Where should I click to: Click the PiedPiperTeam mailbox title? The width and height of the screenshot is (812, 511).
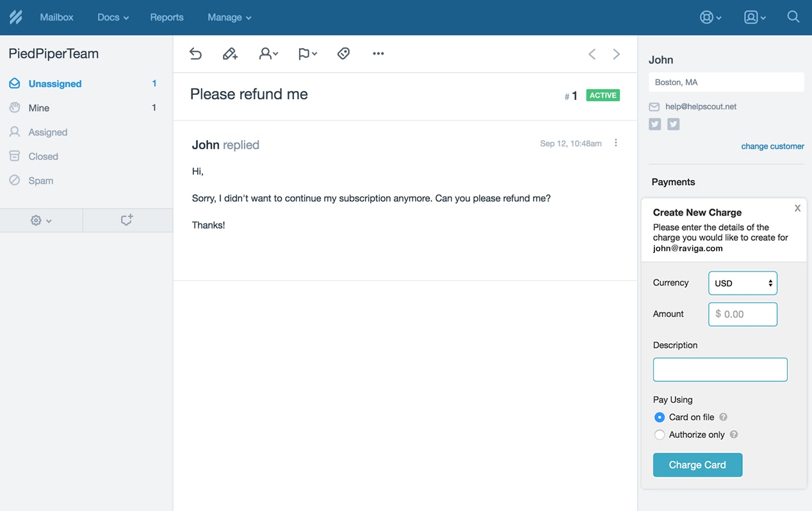(x=54, y=54)
